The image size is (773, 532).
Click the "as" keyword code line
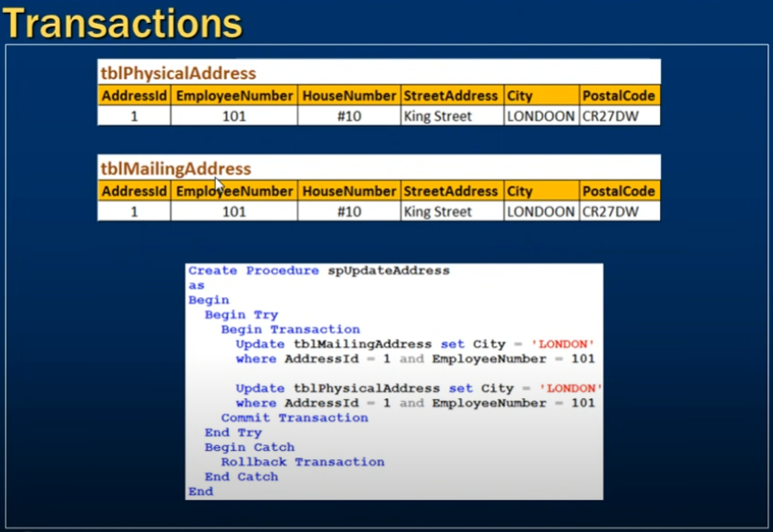(x=196, y=286)
